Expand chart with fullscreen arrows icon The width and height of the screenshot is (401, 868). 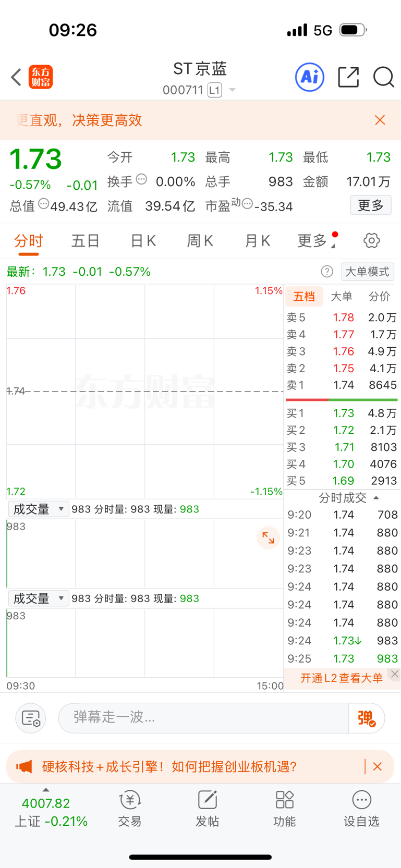(268, 538)
